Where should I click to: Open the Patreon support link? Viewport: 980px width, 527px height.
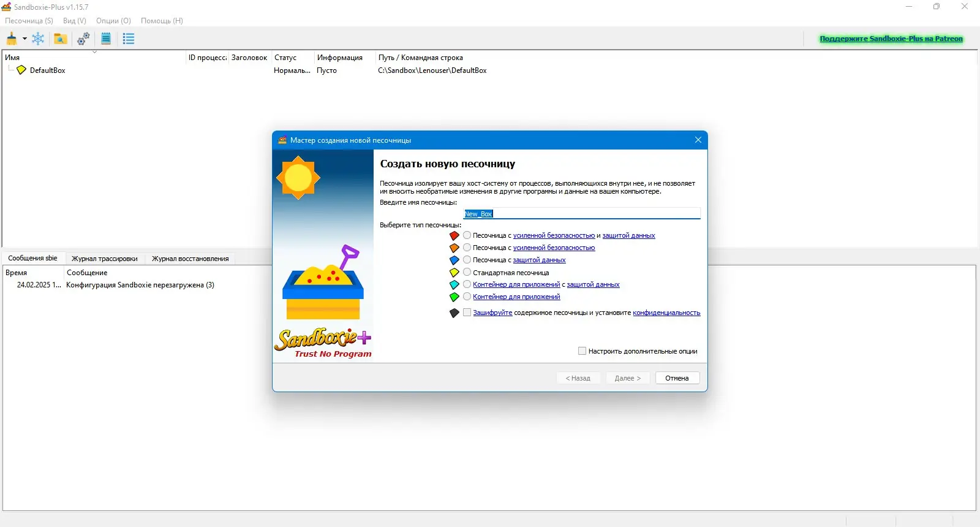click(891, 39)
